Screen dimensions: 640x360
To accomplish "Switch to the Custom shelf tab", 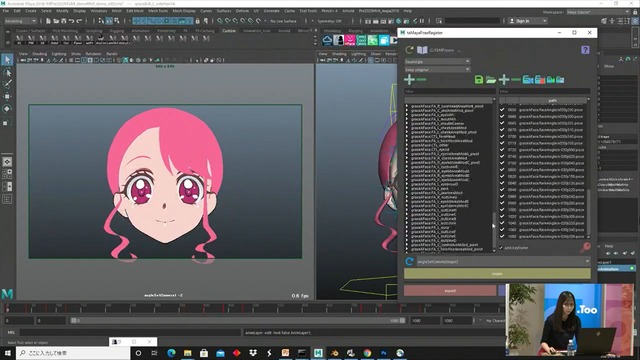I will pyautogui.click(x=229, y=31).
